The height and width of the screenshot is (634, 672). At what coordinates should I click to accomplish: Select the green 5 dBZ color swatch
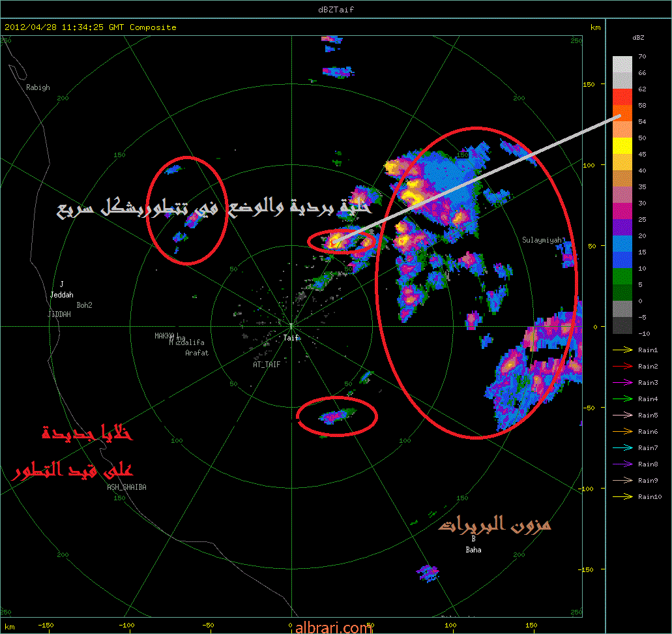tap(622, 277)
